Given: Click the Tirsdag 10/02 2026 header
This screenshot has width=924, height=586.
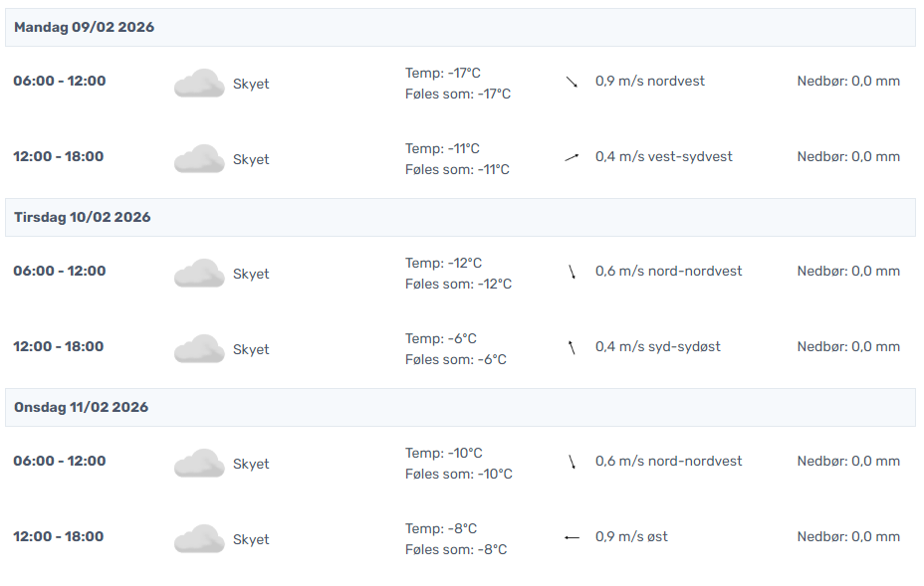Looking at the screenshot, I should click(83, 217).
